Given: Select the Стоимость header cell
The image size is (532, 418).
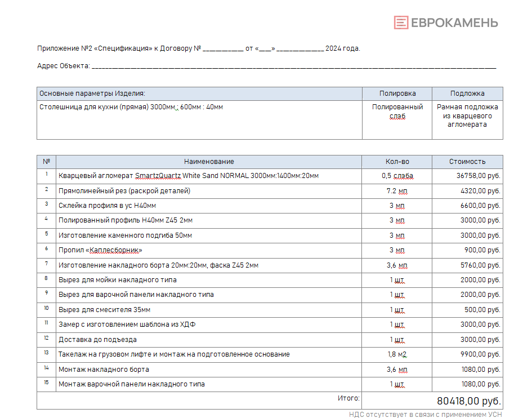Looking at the screenshot, I should tap(467, 162).
